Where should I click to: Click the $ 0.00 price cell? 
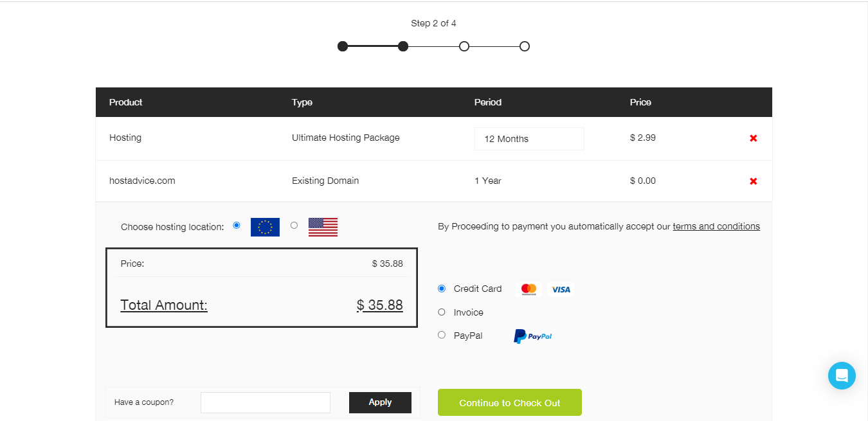(643, 181)
